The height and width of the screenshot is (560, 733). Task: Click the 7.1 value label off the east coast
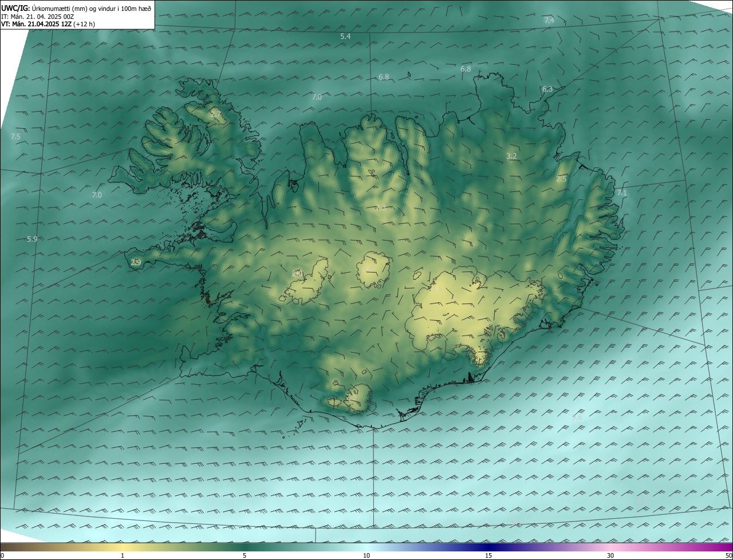pyautogui.click(x=622, y=192)
